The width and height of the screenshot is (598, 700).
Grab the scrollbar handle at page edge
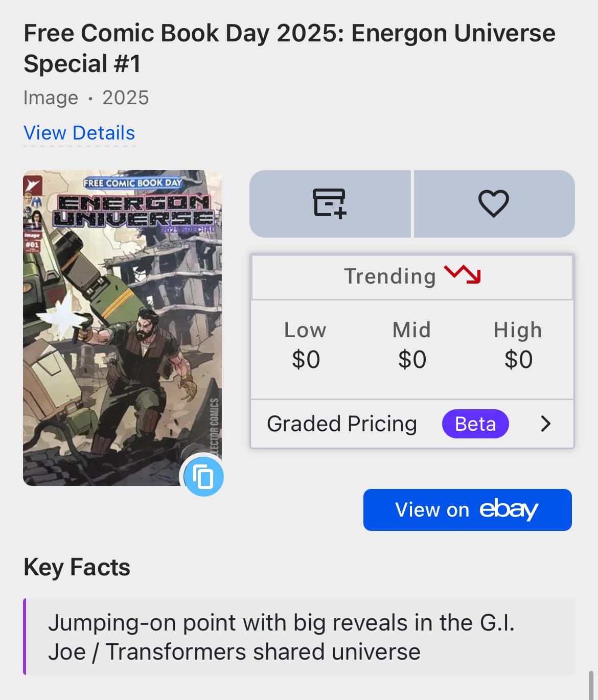pyautogui.click(x=591, y=685)
